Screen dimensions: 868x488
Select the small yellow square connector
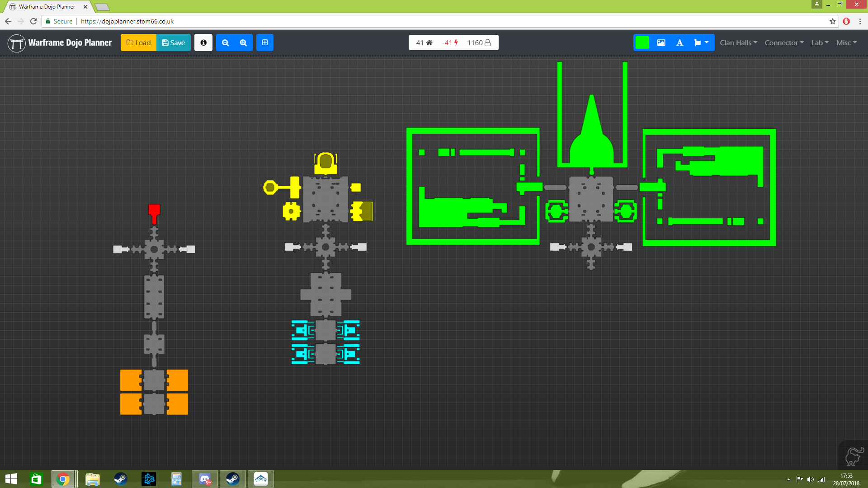click(x=356, y=187)
